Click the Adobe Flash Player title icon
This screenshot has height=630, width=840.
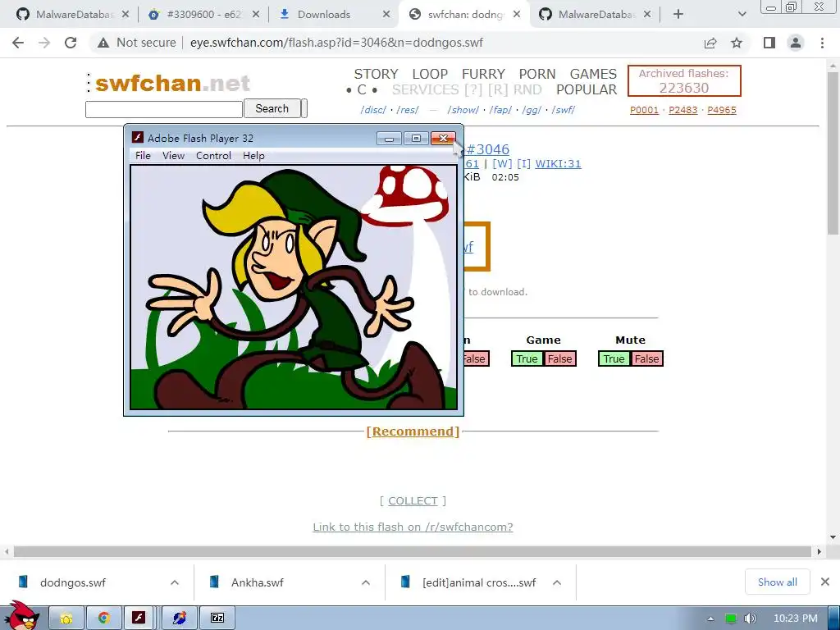(138, 138)
